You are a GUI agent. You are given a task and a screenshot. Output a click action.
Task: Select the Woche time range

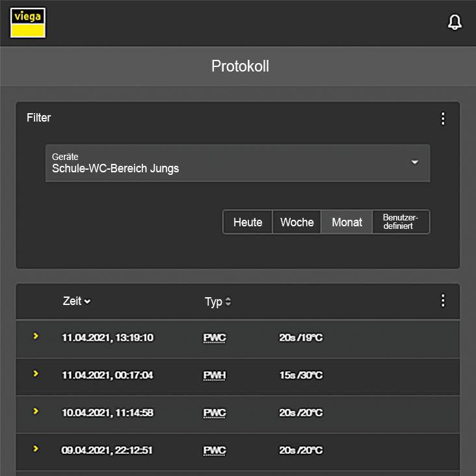tap(297, 222)
